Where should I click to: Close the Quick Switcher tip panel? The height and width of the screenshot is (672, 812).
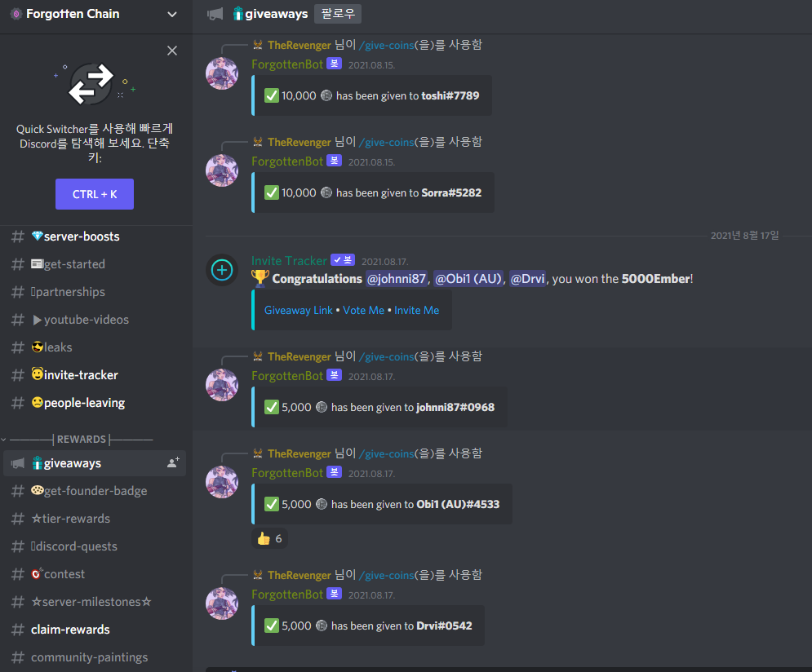tap(172, 51)
